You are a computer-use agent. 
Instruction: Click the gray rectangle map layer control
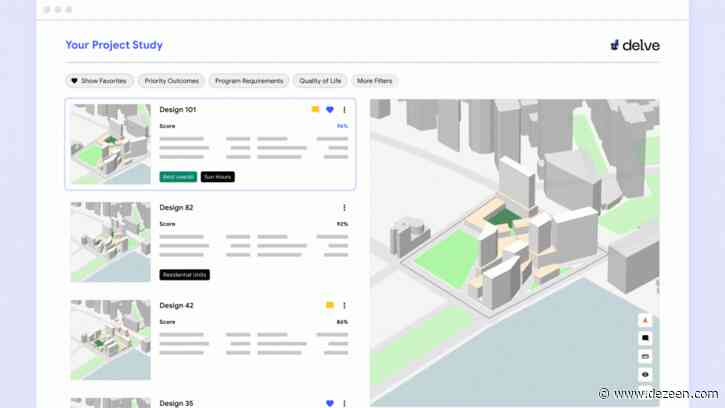(645, 356)
